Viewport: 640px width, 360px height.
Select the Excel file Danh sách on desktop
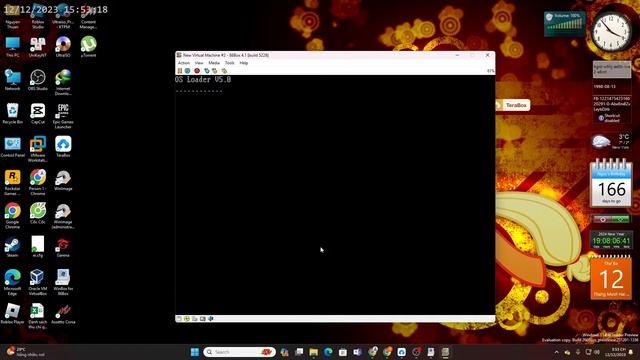[38, 316]
